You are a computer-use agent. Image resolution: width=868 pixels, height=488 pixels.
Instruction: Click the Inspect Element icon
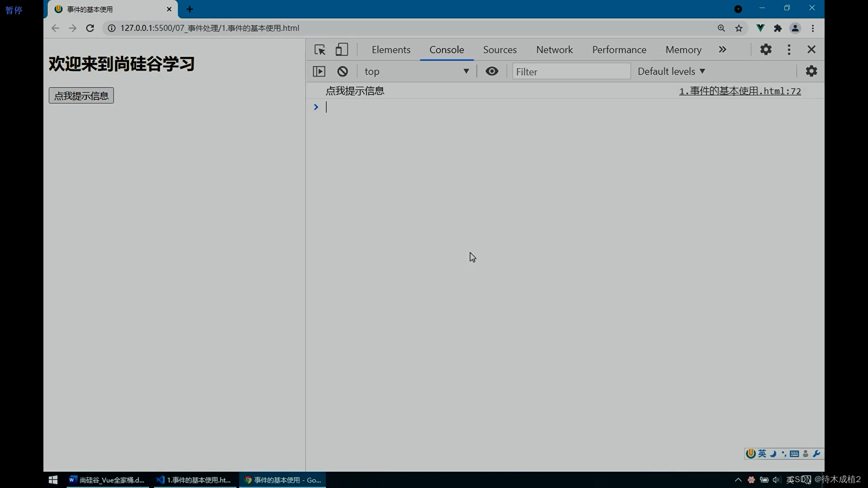(x=319, y=49)
